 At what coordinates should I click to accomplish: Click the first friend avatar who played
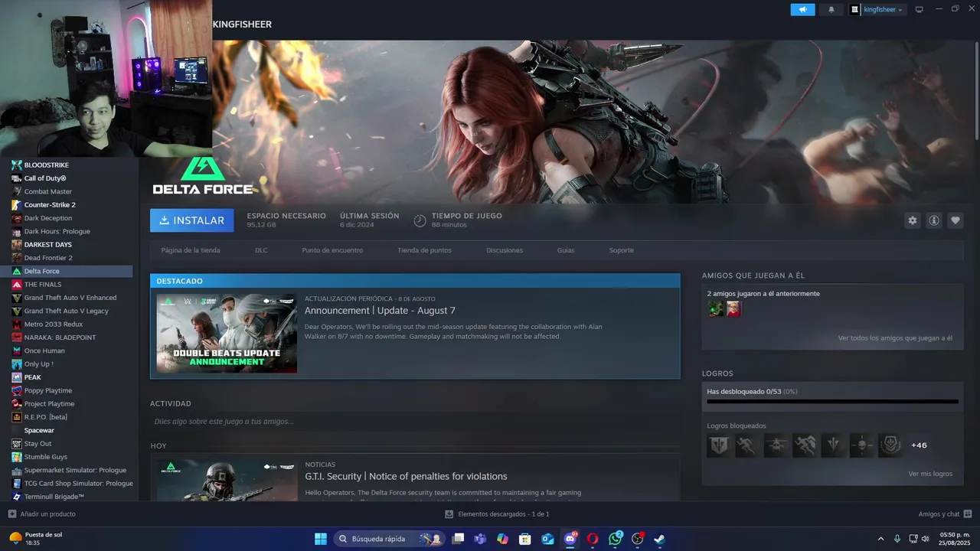coord(715,308)
